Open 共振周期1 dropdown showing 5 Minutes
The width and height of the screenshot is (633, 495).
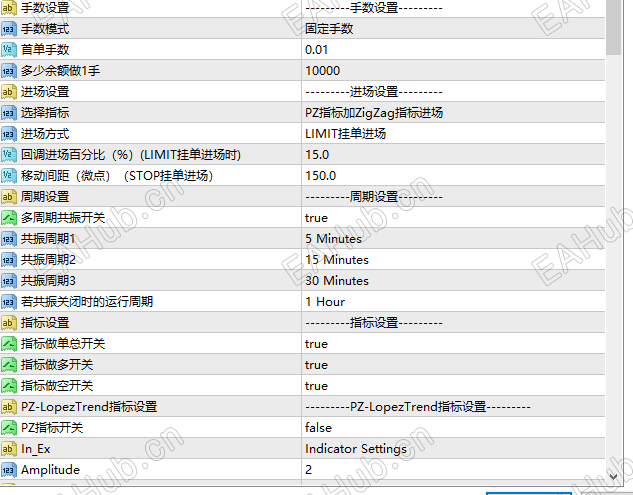coord(453,239)
